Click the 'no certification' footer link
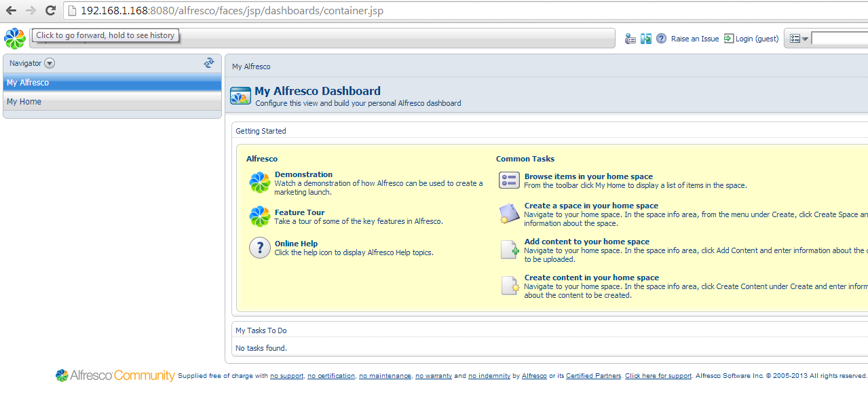This screenshot has height=418, width=868. pyautogui.click(x=331, y=376)
